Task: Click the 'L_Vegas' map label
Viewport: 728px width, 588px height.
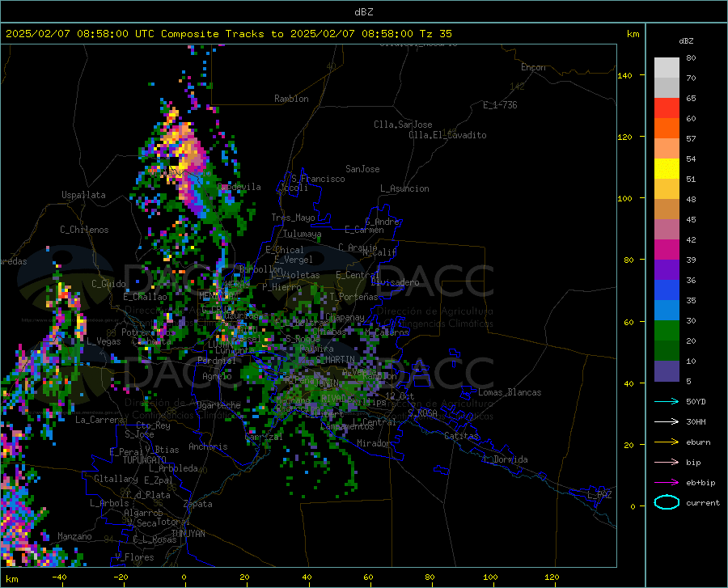Action: point(104,341)
